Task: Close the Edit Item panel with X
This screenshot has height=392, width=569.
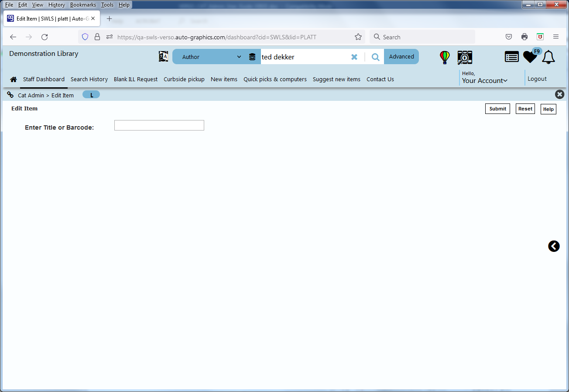Action: click(559, 94)
